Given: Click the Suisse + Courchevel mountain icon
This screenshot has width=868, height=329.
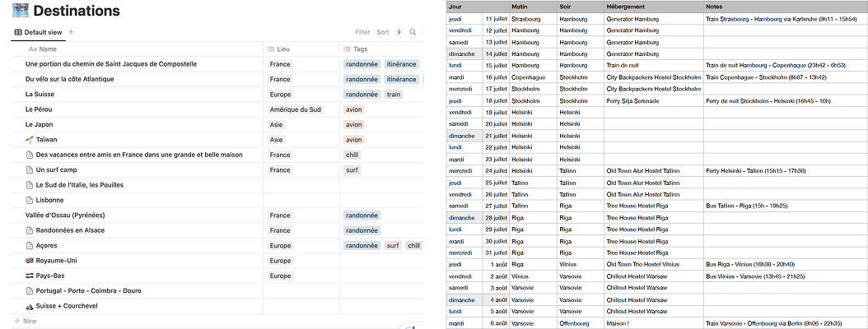Looking at the screenshot, I should pos(30,306).
